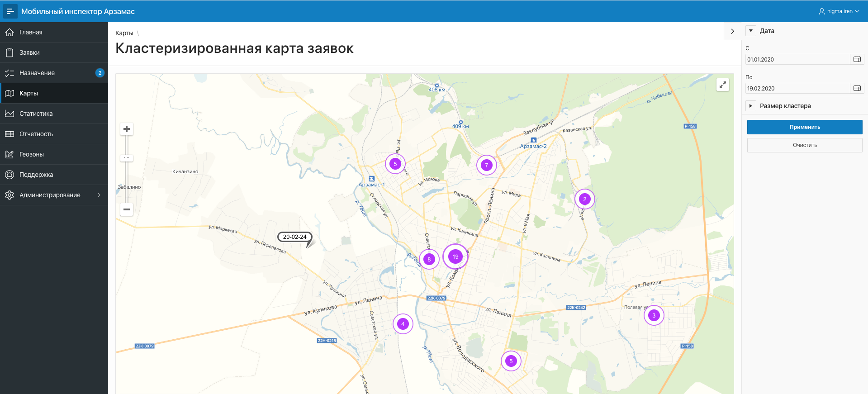
Task: Open cluster 5 near Арзамас-1
Action: [395, 164]
